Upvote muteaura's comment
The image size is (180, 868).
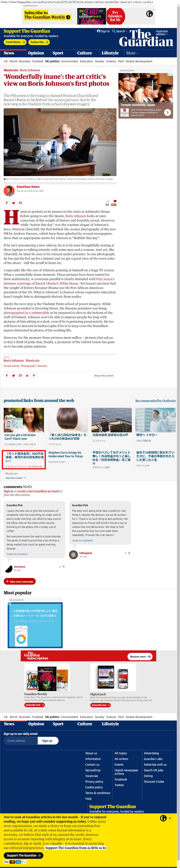coord(64,567)
